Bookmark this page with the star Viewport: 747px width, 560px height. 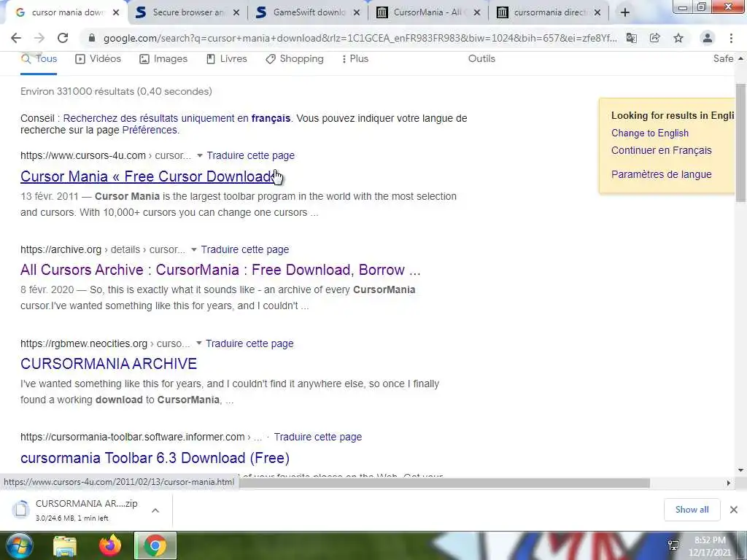click(x=678, y=38)
